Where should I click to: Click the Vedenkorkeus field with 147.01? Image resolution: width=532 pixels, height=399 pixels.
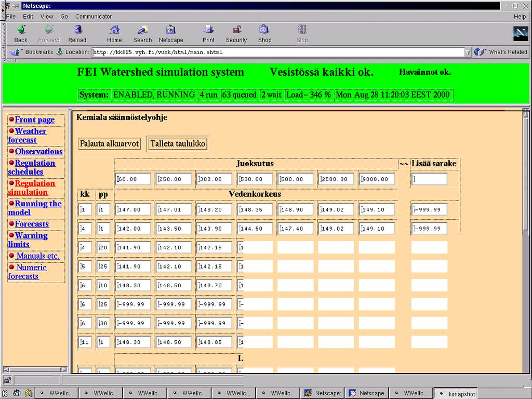174,210
